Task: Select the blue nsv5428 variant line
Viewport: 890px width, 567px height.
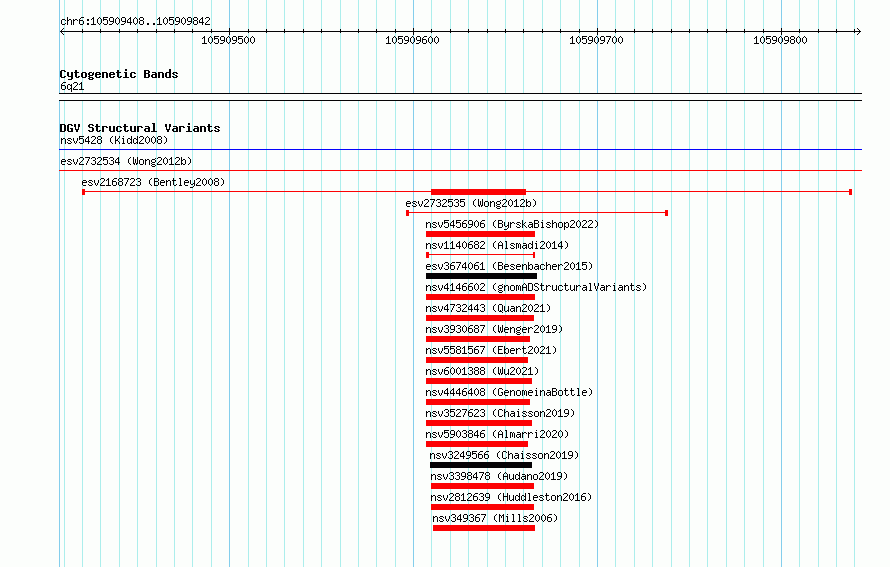Action: (460, 150)
